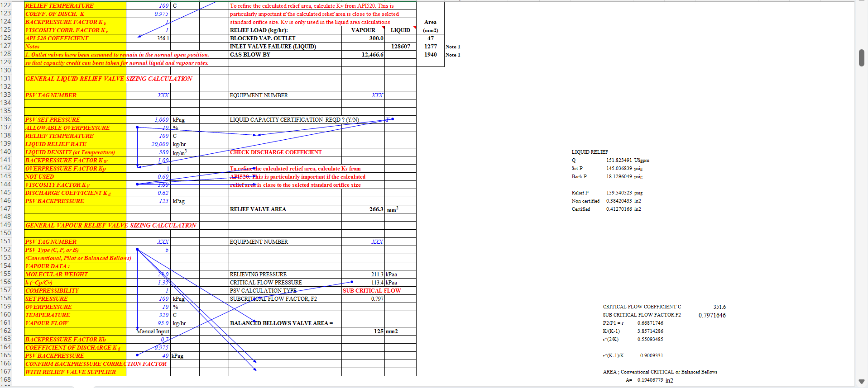Select the NOT USED label cell
Image resolution: width=868 pixels, height=388 pixels.
(x=75, y=177)
